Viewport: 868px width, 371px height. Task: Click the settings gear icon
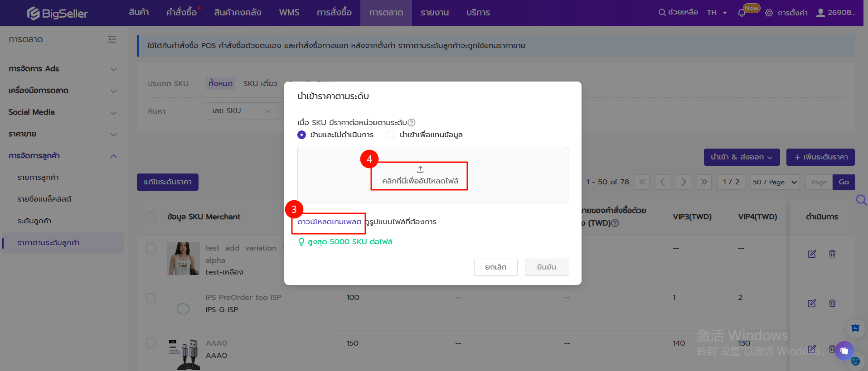(x=769, y=13)
